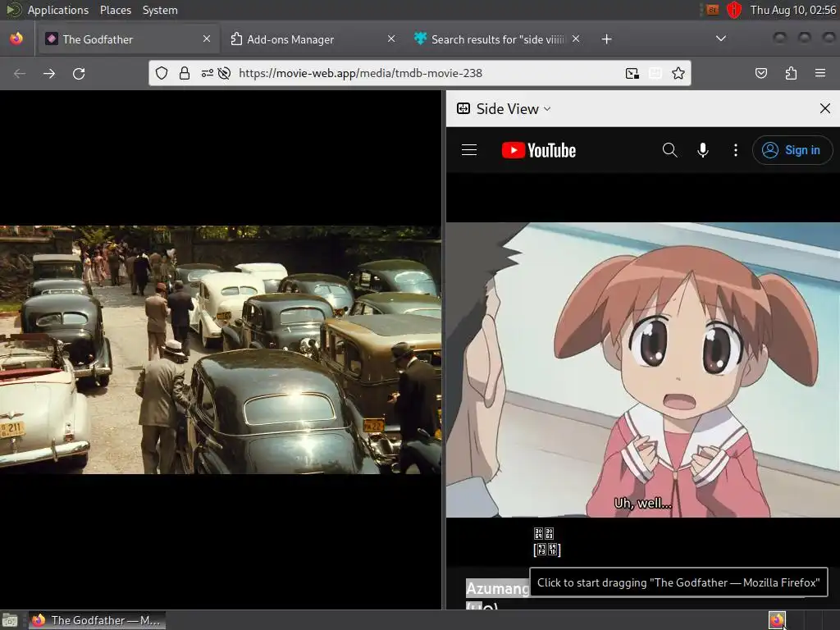The width and height of the screenshot is (840, 630).
Task: Expand the list all tabs chevron
Action: click(x=721, y=39)
